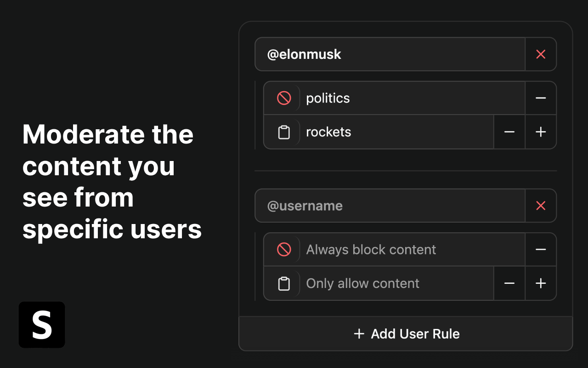Screen dimensions: 588x368
Task: Remove the politics filter with its minus button
Action: 541,98
